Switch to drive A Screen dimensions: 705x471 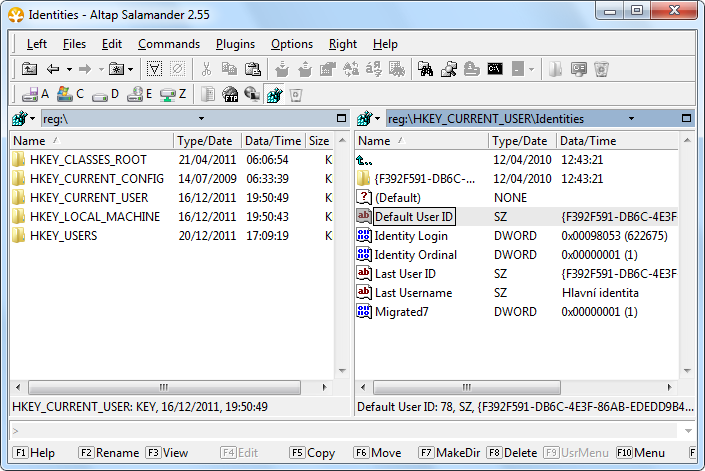35,94
